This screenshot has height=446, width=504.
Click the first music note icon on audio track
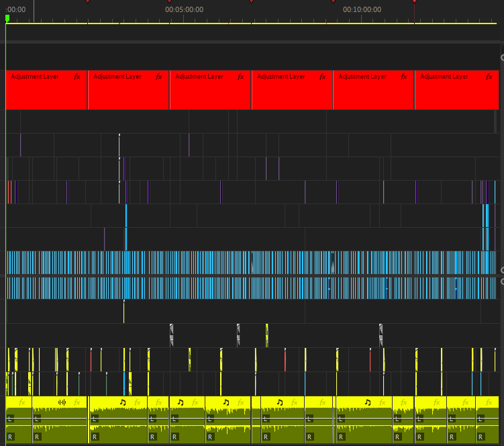[x=122, y=402]
